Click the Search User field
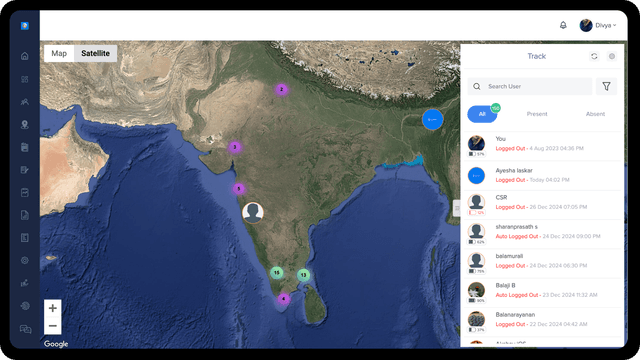The width and height of the screenshot is (640, 360). [530, 86]
